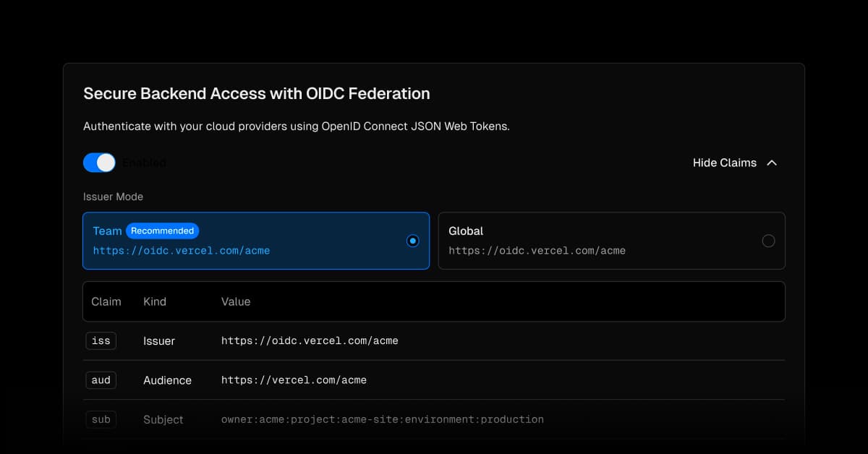Select the Audience value vercel.com/acme
Viewport: 868px width, 454px height.
coord(294,380)
